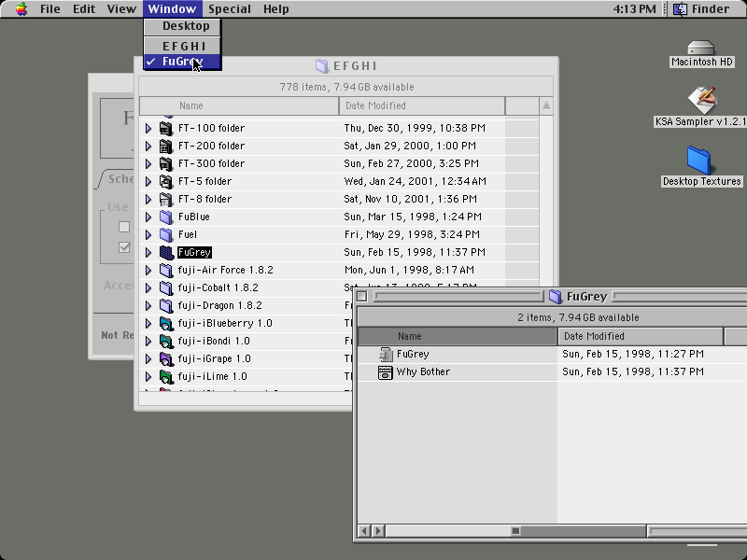
Task: Click the '2 items, 7.94 GB available' text
Action: click(578, 317)
